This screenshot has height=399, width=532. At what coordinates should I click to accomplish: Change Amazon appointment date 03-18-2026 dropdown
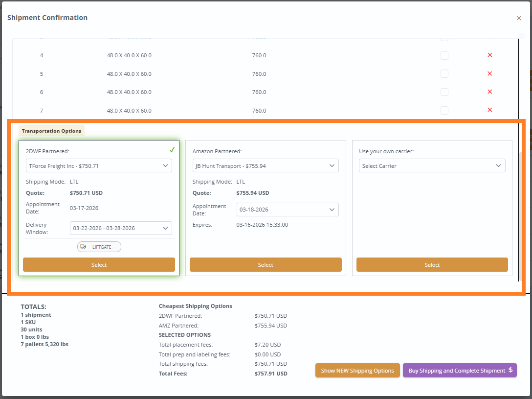[287, 210]
